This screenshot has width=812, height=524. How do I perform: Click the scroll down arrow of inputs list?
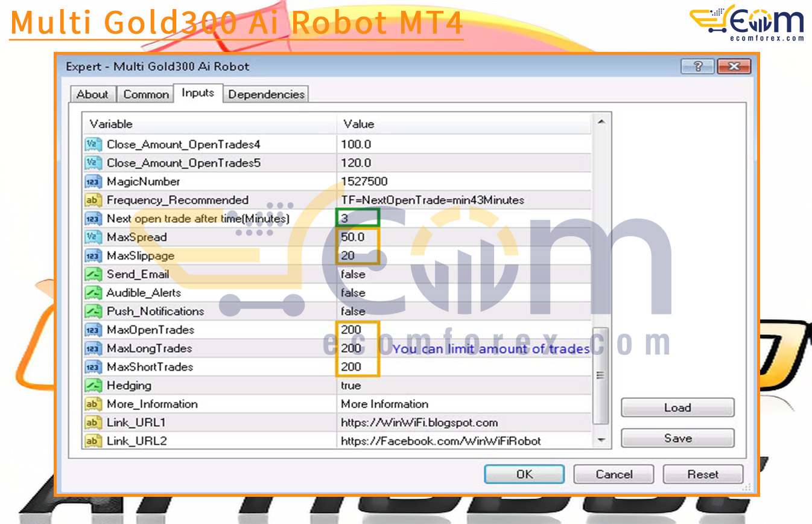click(601, 441)
